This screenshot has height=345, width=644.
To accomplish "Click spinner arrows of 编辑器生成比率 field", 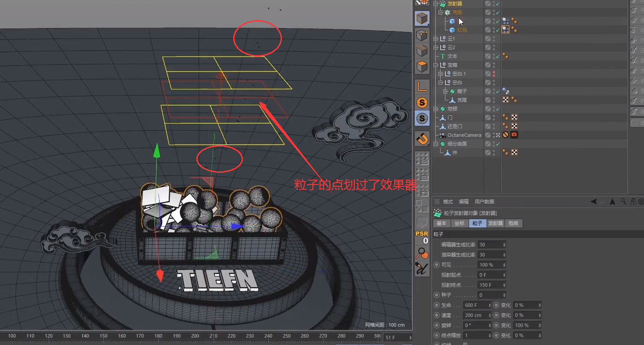I will click(x=504, y=245).
